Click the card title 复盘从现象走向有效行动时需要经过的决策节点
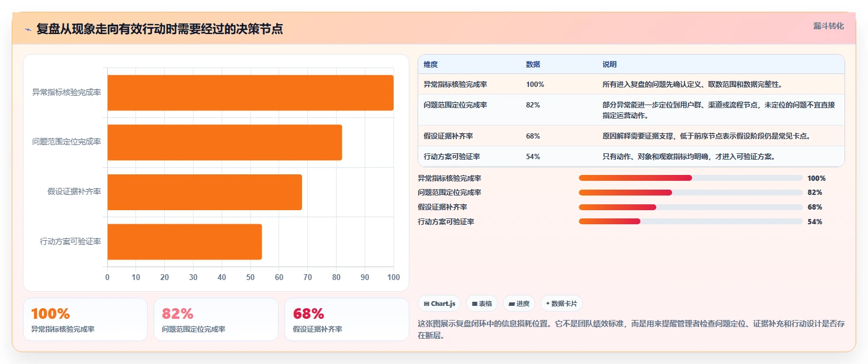This screenshot has height=364, width=868. tap(160, 29)
